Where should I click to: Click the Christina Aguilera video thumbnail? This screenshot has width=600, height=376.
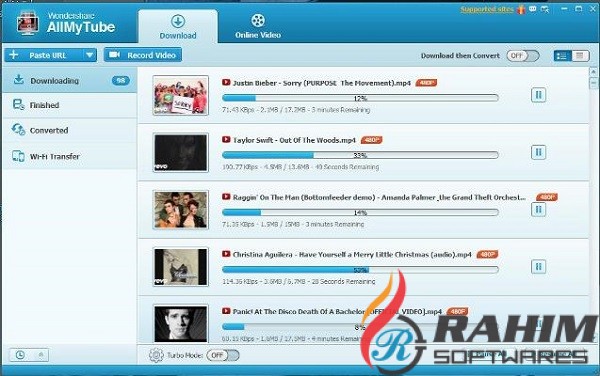(181, 267)
